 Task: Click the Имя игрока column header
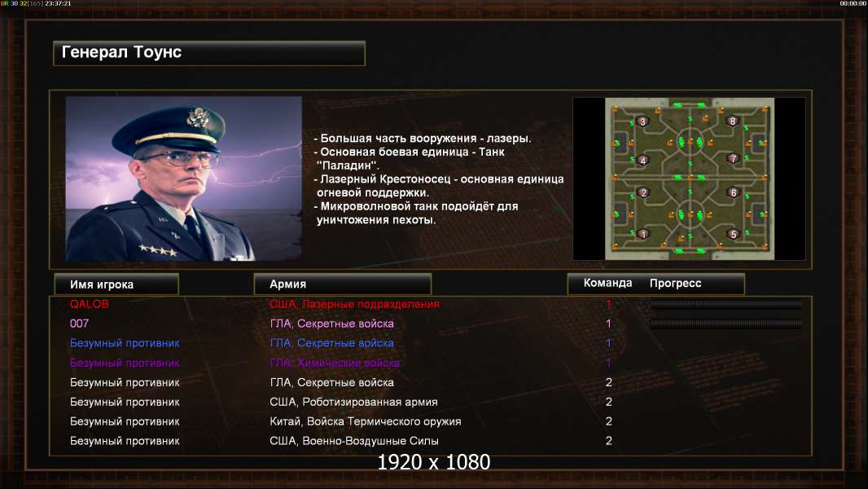[x=116, y=284]
